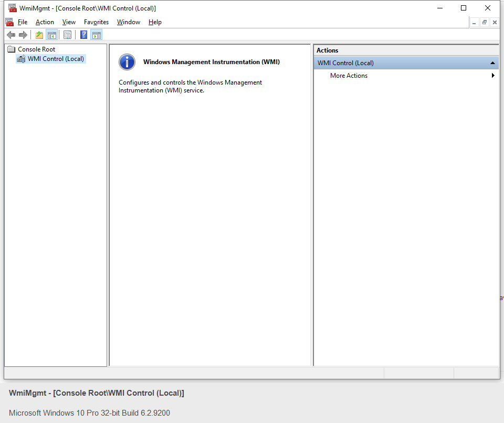This screenshot has width=504, height=423.
Task: Restore the inner console child window
Action: [485, 23]
